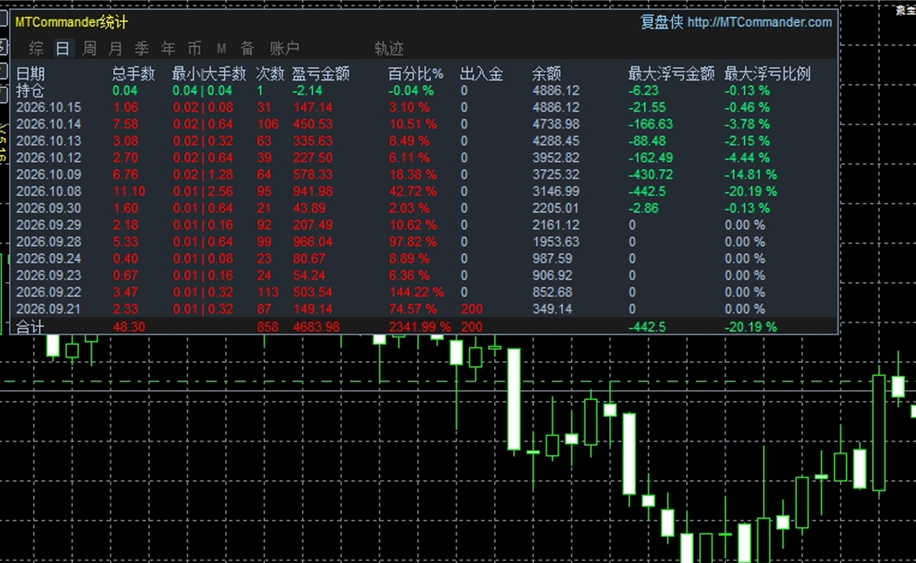Click the 144.22 % percentage cell
This screenshot has width=916, height=563.
point(417,292)
